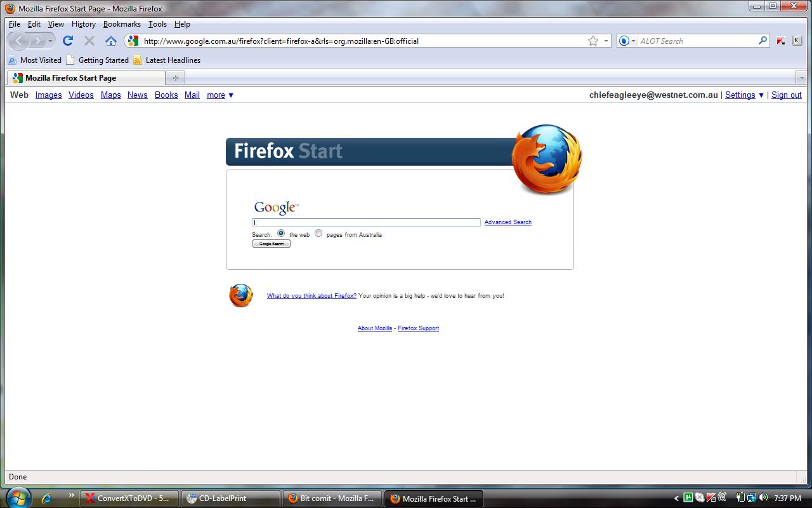Open the volume speaker tray icon

click(763, 498)
